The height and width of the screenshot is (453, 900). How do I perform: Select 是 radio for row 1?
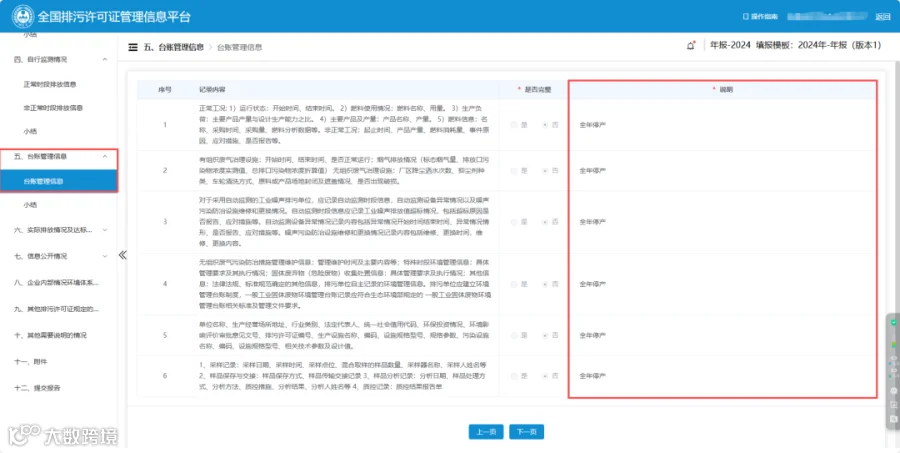click(x=514, y=125)
